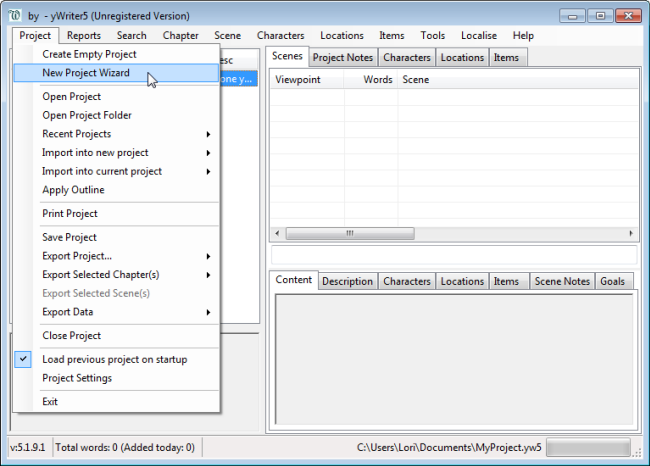
Task: Switch to upper Items tab
Action: click(506, 58)
